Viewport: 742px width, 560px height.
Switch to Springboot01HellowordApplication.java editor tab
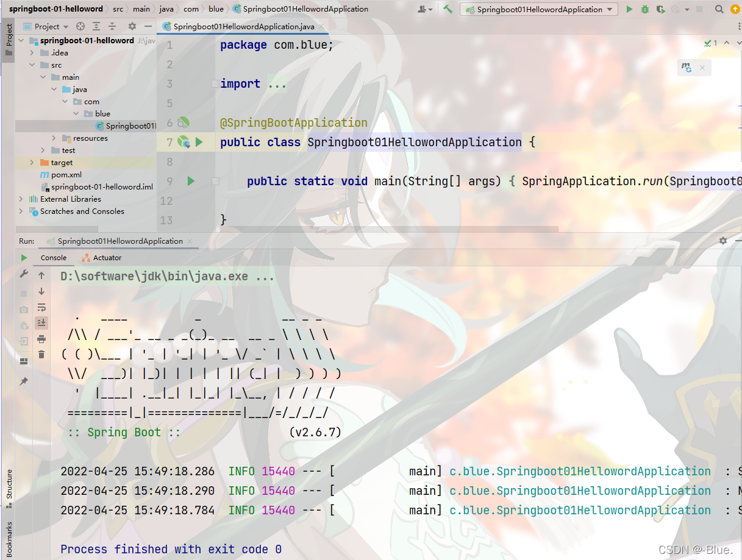[243, 27]
